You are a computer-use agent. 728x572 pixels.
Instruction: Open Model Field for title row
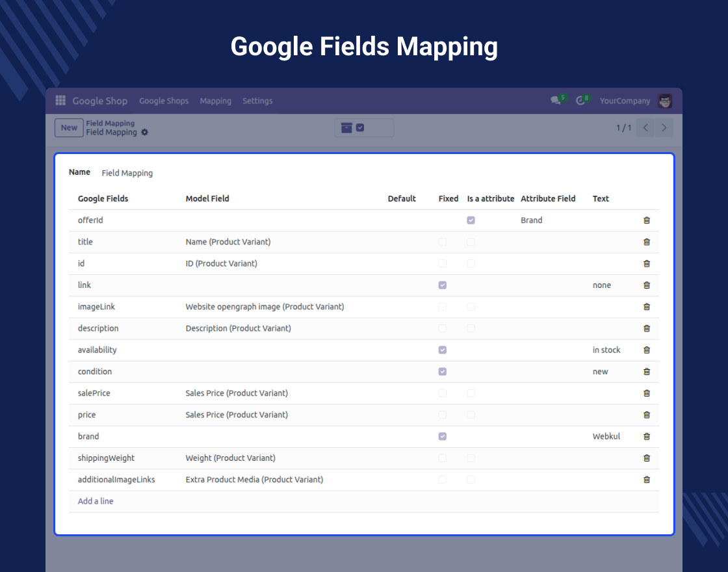click(x=228, y=242)
